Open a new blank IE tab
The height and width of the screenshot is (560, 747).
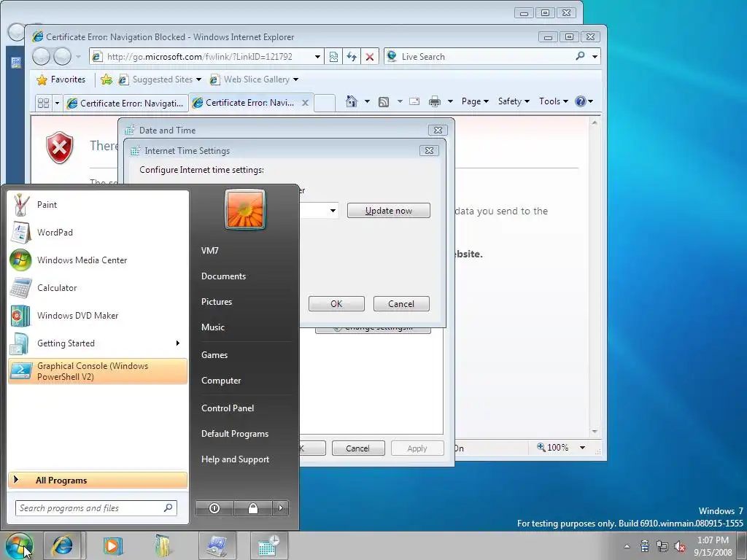pos(325,103)
